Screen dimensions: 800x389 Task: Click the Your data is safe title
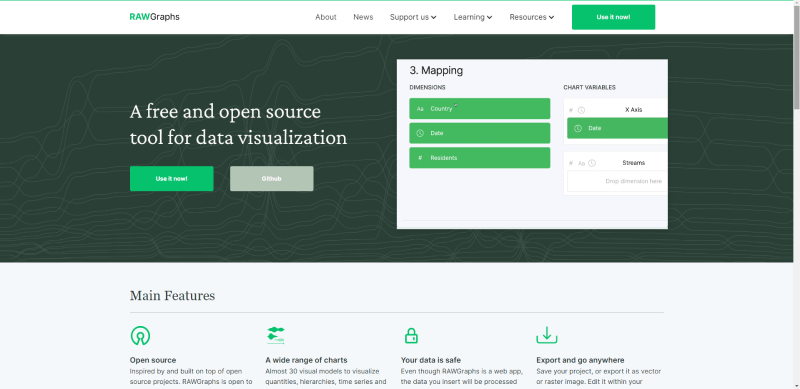(x=431, y=360)
